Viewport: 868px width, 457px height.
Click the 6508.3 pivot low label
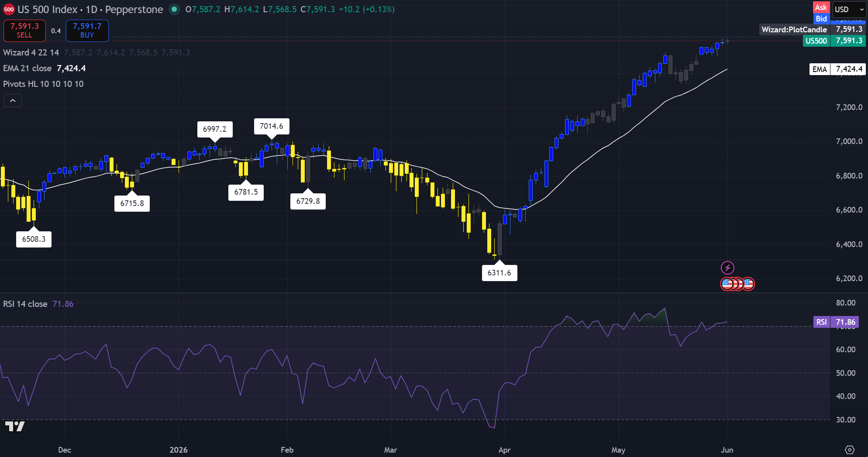pos(34,239)
